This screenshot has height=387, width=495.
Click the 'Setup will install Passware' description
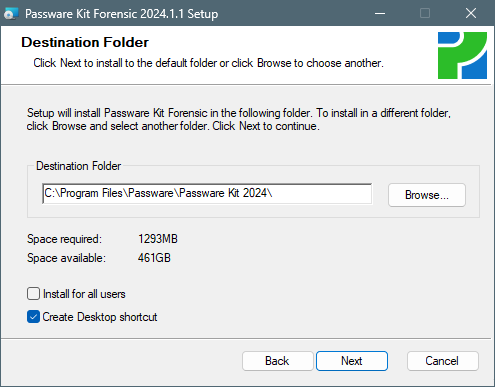click(x=239, y=119)
